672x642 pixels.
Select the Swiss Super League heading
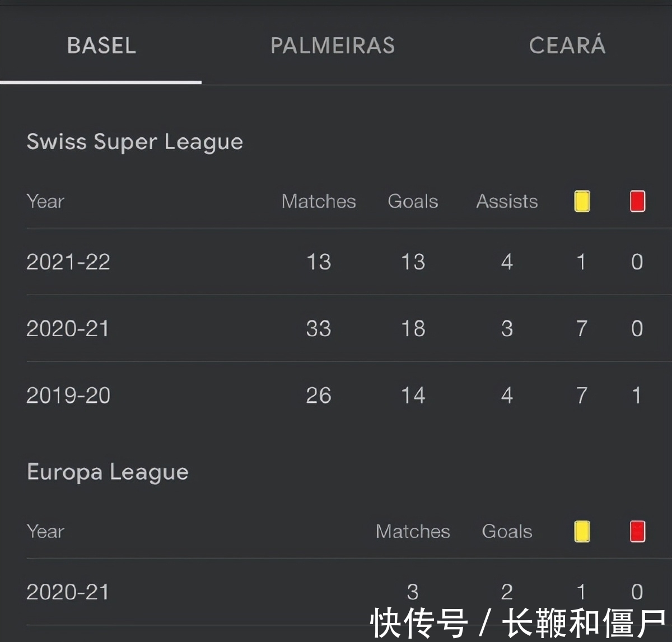coord(135,142)
